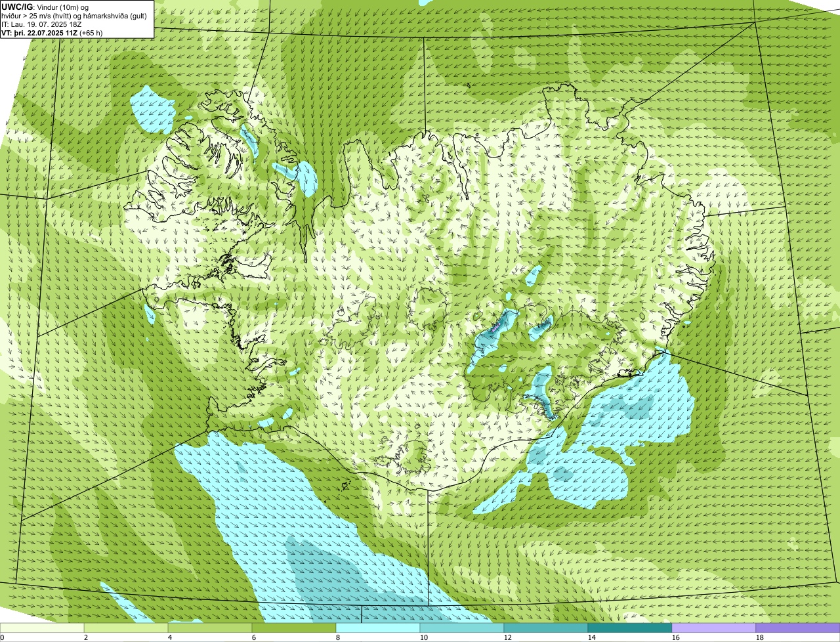
Task: Select the purple segment above 18 m/s
Action: [x=798, y=628]
